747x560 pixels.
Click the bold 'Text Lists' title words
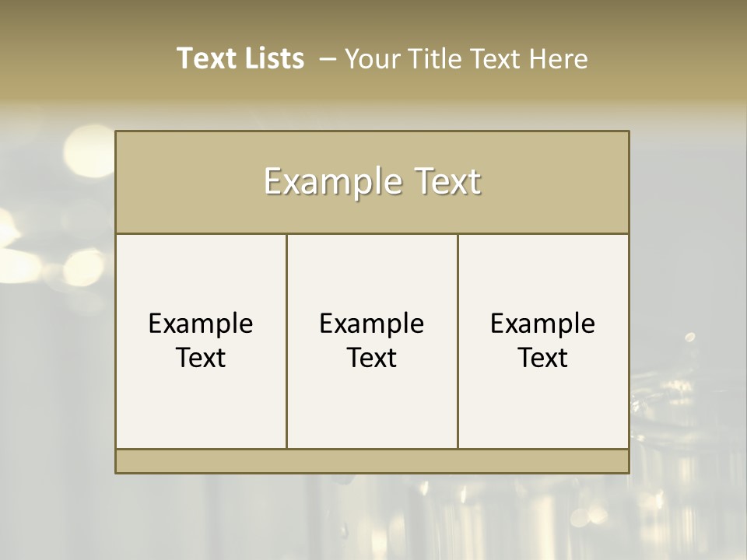pyautogui.click(x=240, y=58)
